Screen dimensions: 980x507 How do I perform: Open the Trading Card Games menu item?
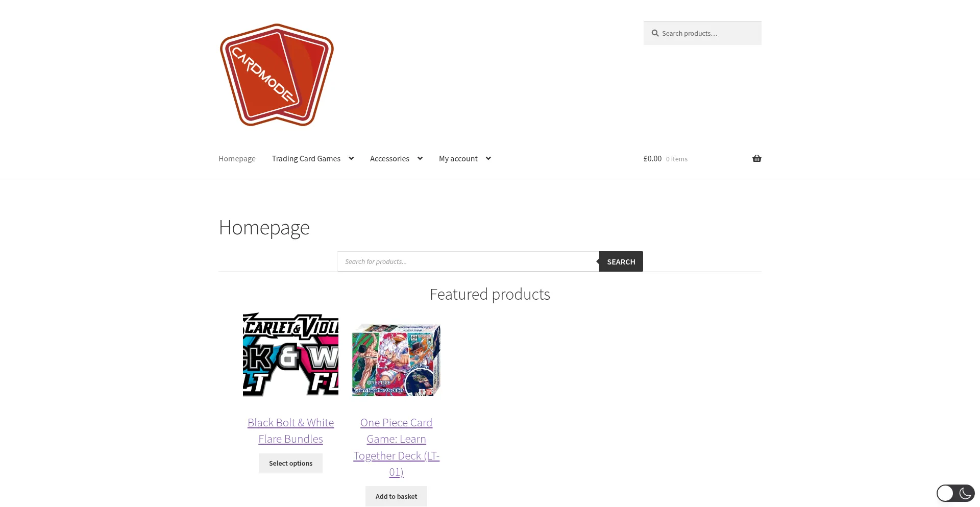[306, 159]
